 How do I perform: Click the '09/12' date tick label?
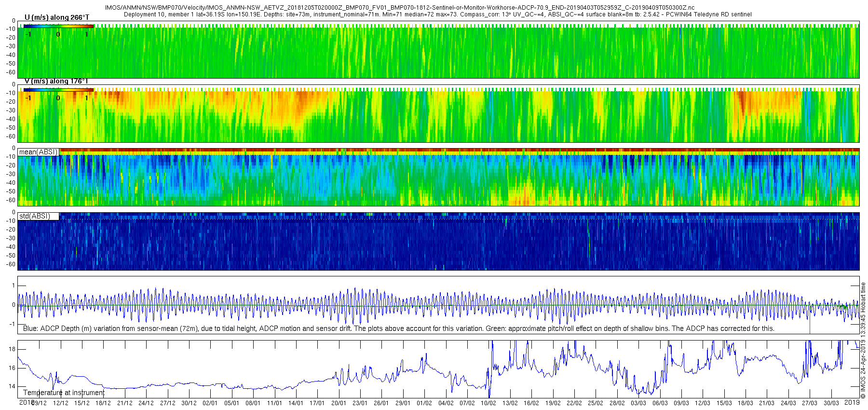(x=39, y=403)
